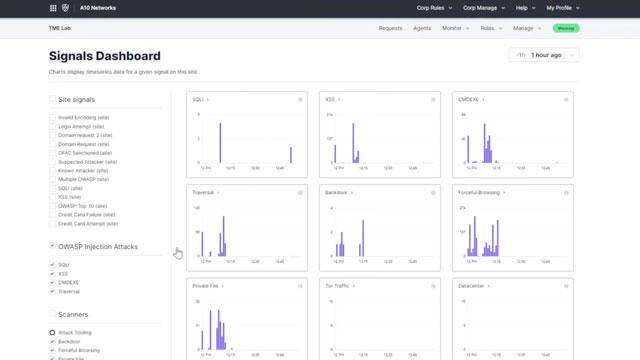Check OFAC Sanctioned (site) signal
Image resolution: width=640 pixels, height=360 pixels.
52,153
